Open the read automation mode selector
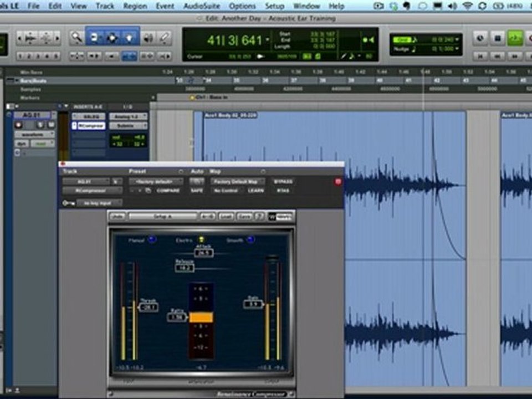Screen dimensions: 532x399 click(43, 144)
